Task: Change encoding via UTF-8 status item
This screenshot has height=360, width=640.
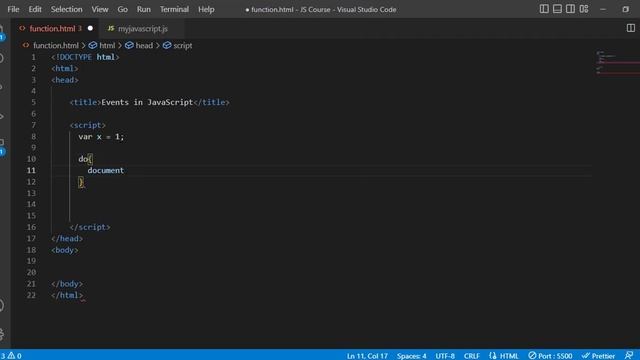Action: [445, 356]
